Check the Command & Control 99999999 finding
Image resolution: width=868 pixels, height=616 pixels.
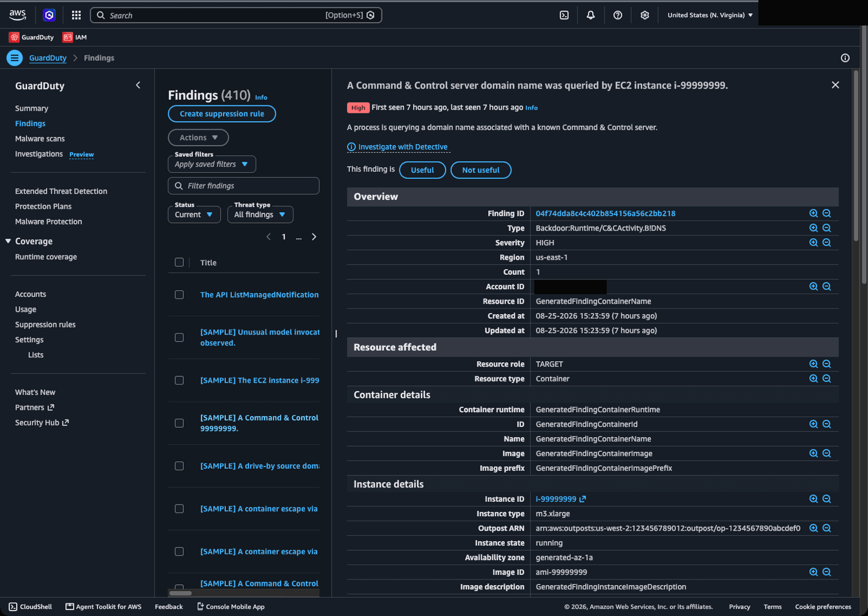[179, 423]
